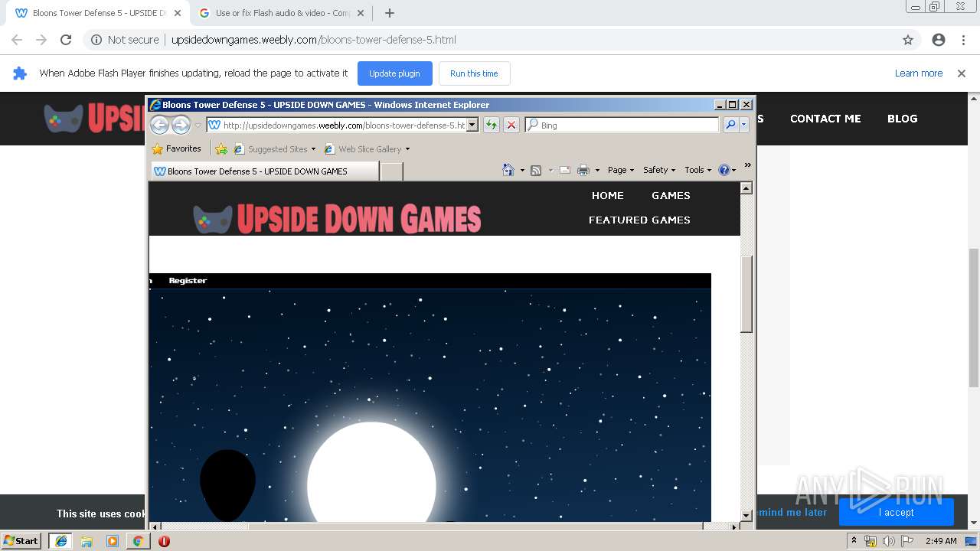Open the IE Page menu
980x551 pixels.
click(x=621, y=170)
